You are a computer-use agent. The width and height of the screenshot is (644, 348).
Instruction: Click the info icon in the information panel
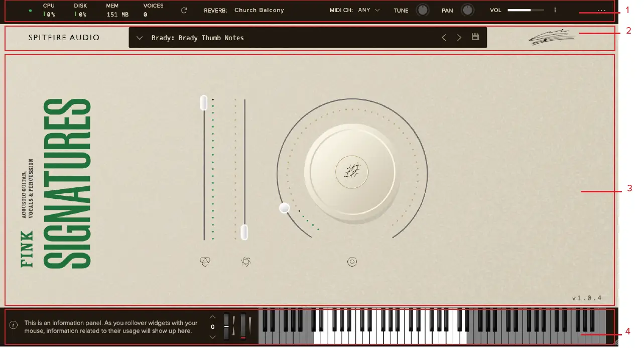point(14,324)
